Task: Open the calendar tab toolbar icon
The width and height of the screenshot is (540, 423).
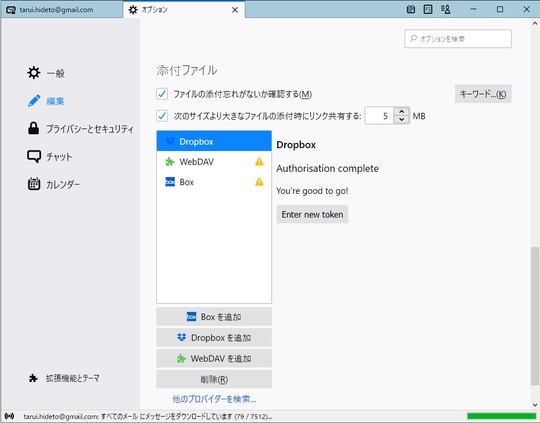Action: click(x=411, y=9)
